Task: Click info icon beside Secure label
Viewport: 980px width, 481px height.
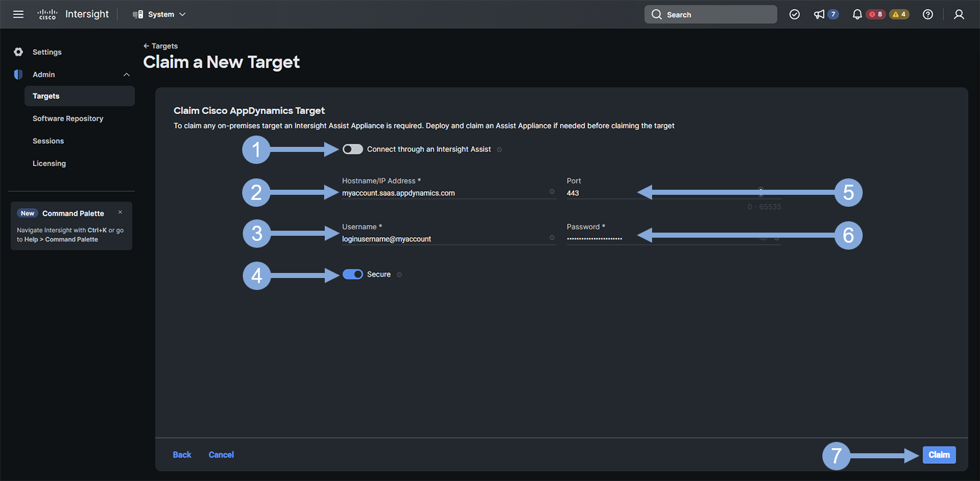Action: click(x=399, y=274)
